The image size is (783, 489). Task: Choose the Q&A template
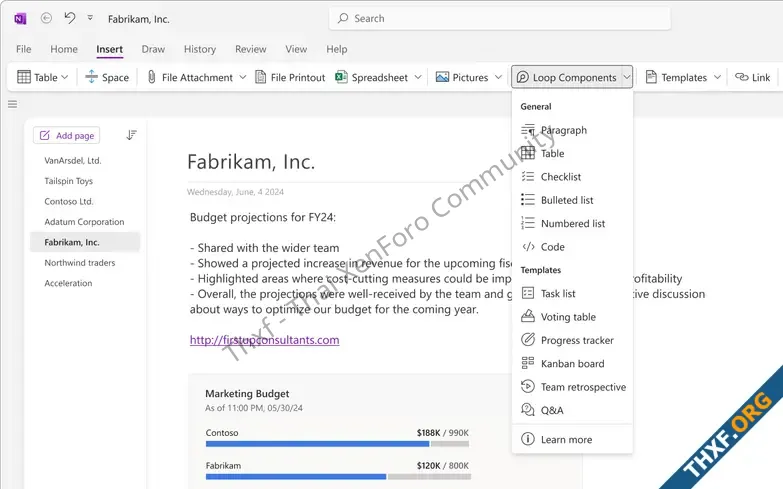(x=572, y=410)
